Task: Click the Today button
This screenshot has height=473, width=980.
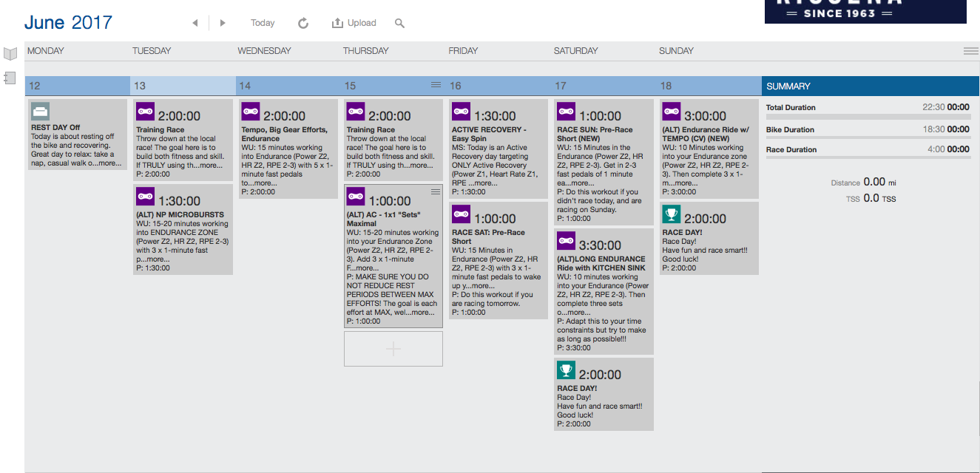Action: [263, 23]
